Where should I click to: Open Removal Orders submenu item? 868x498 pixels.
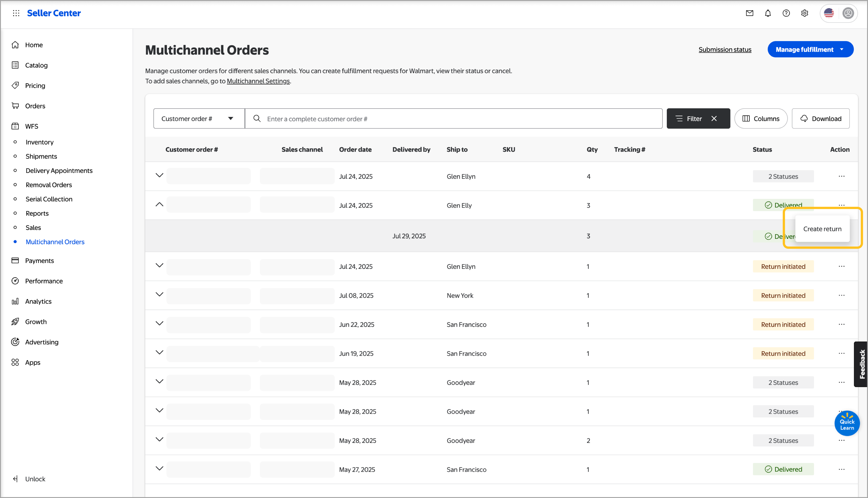pyautogui.click(x=48, y=185)
